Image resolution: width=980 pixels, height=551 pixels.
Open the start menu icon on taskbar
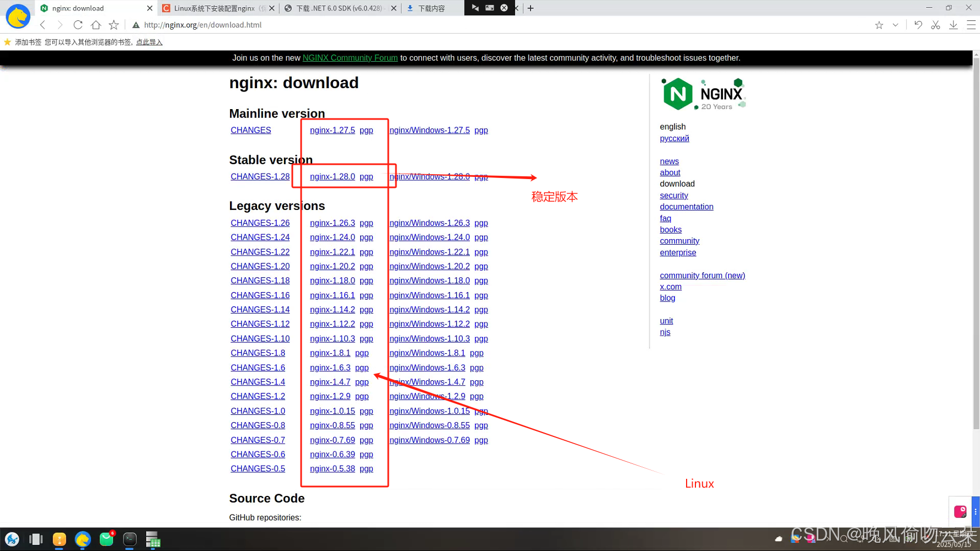(x=12, y=539)
